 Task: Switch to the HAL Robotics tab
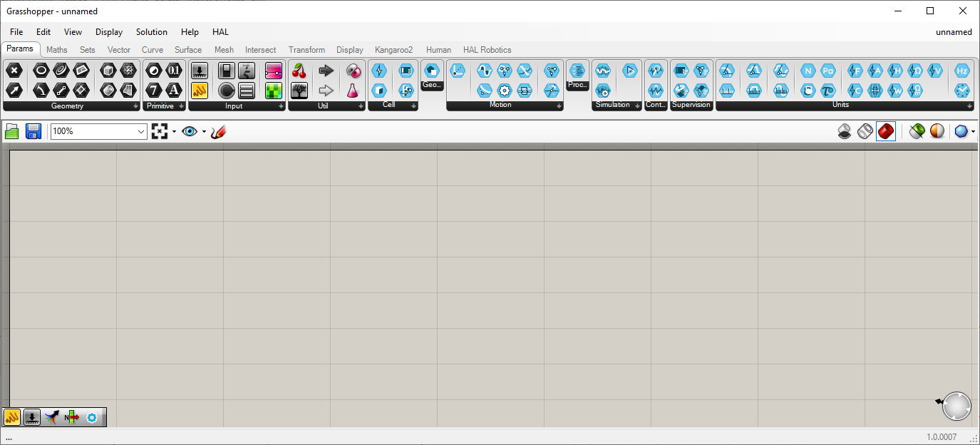tap(488, 50)
